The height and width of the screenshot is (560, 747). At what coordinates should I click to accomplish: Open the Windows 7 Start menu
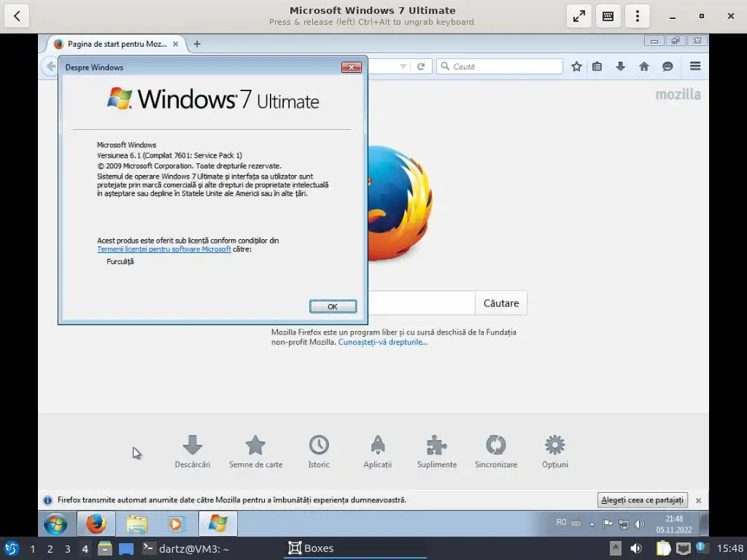coord(55,524)
